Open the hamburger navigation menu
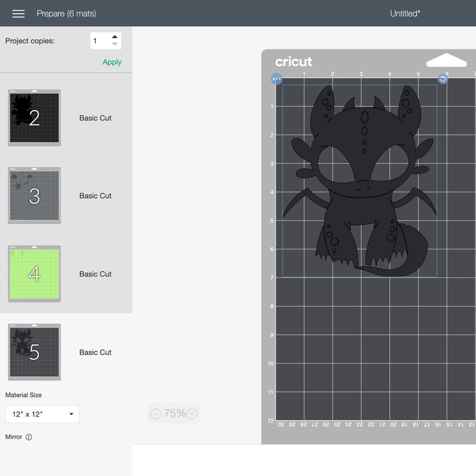Viewport: 476px width, 476px height. point(18,13)
